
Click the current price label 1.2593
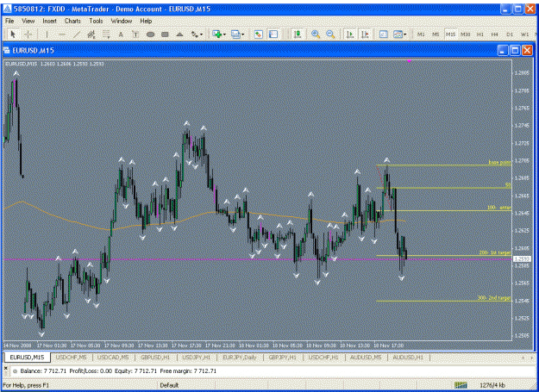click(522, 259)
